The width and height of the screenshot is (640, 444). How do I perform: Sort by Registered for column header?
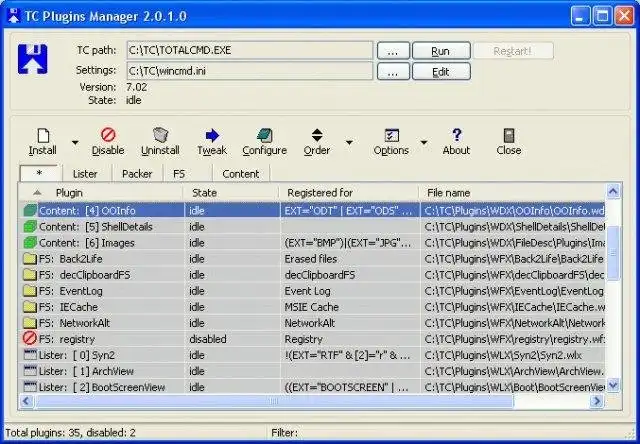(349, 193)
